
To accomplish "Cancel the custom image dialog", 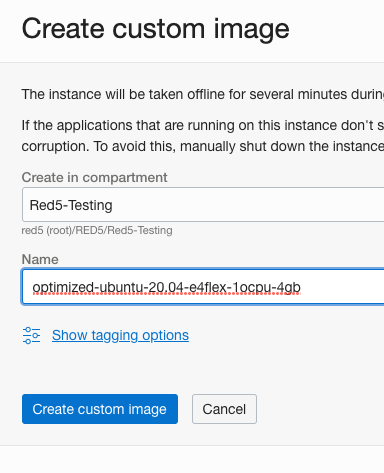I will [x=224, y=409].
